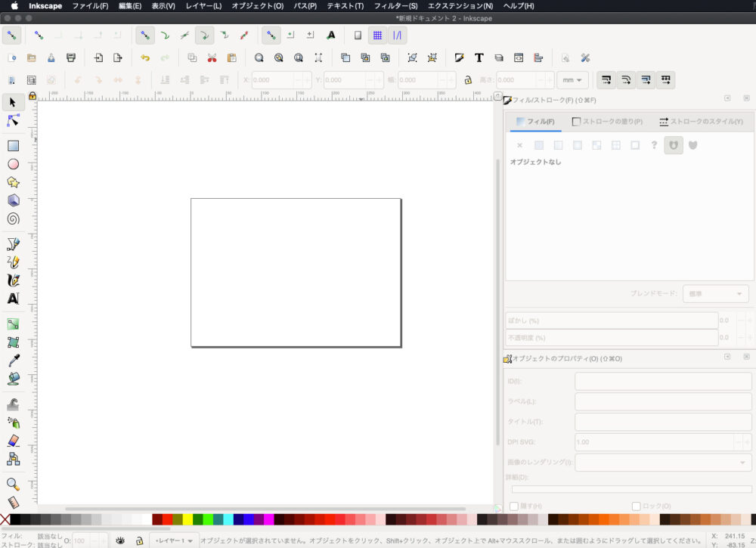This screenshot has height=548, width=756.
Task: Select the Node edit tool
Action: click(13, 121)
